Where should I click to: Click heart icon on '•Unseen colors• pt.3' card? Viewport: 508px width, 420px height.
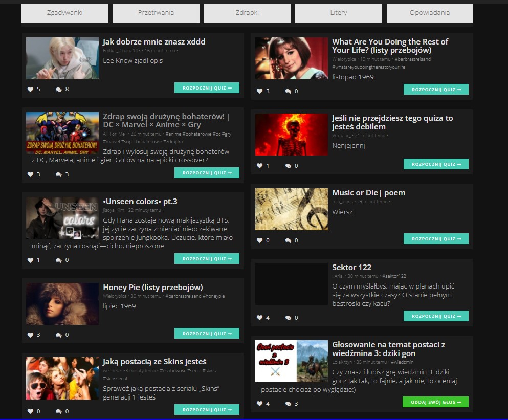pos(30,260)
